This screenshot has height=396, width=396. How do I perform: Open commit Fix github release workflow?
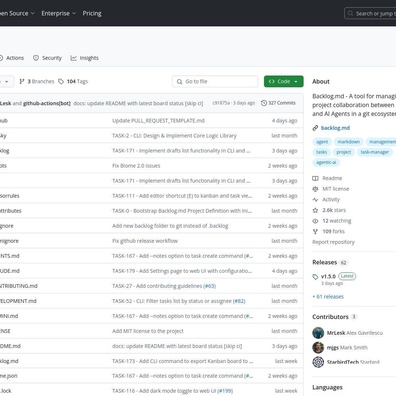pyautogui.click(x=145, y=241)
